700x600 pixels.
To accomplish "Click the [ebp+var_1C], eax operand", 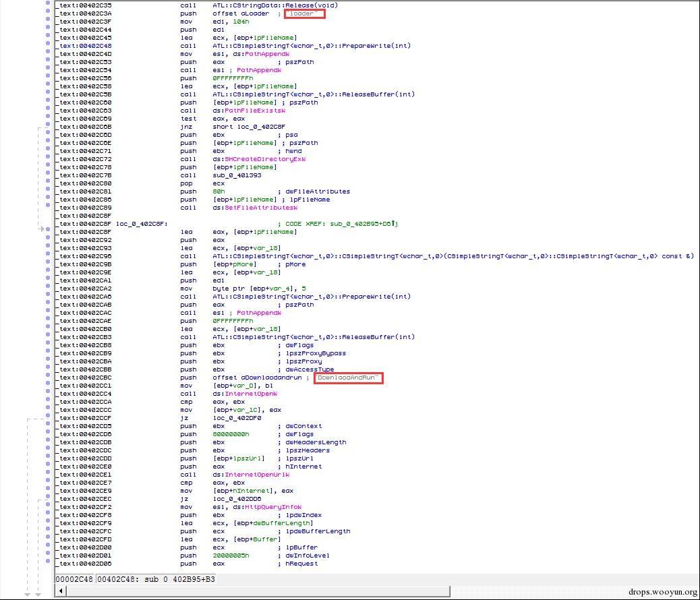I will (247, 410).
